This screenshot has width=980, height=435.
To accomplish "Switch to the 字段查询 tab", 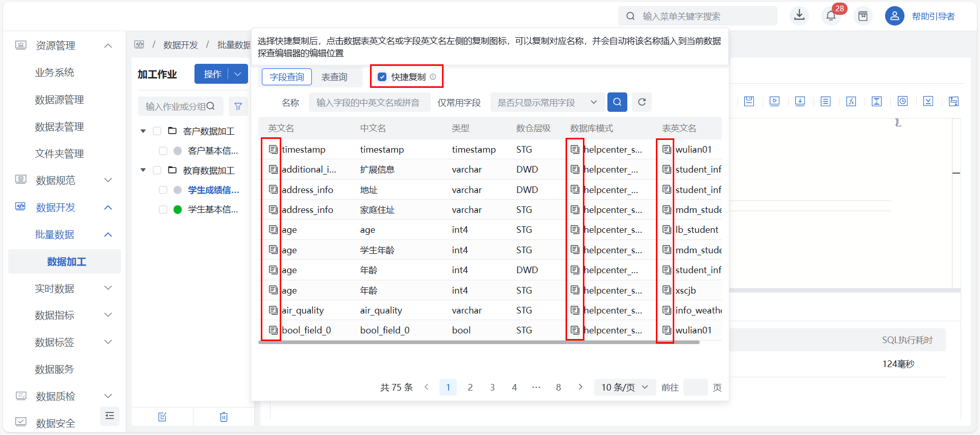I will pos(287,77).
